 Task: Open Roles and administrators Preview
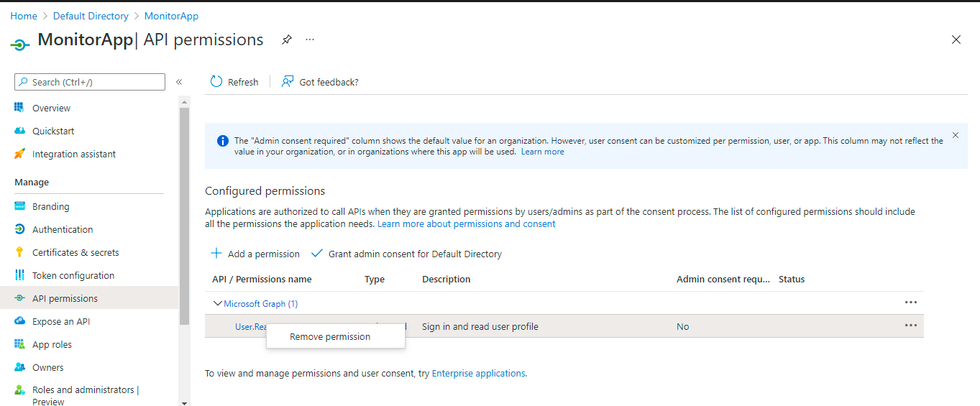pos(86,395)
